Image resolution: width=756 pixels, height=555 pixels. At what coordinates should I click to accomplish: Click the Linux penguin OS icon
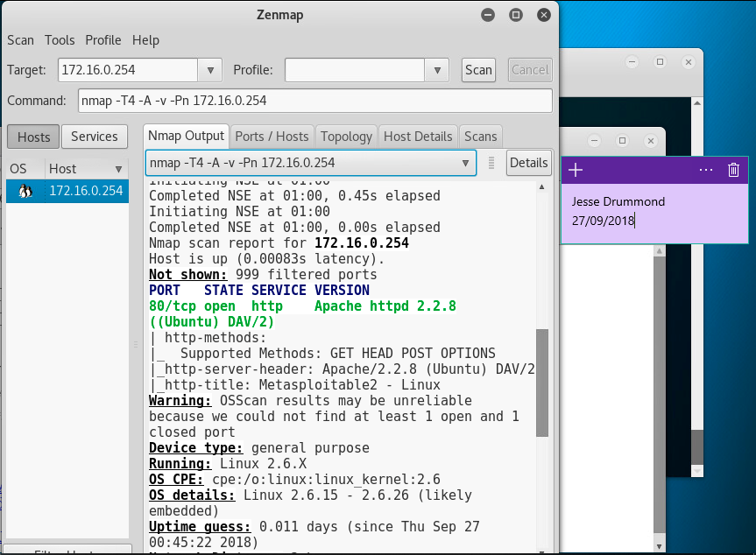coord(25,191)
